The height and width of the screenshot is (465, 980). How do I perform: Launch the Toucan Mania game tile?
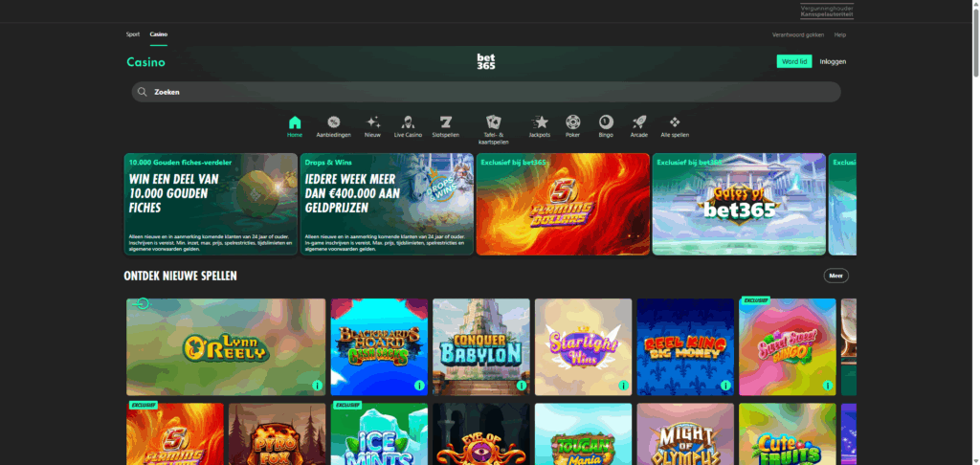point(583,434)
